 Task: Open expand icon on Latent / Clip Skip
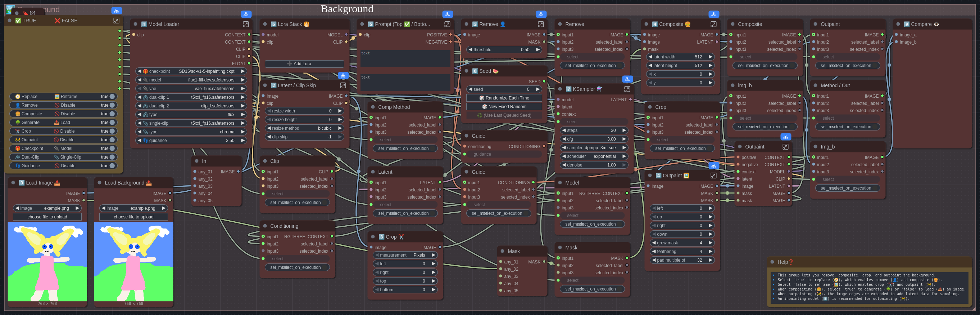coord(343,85)
